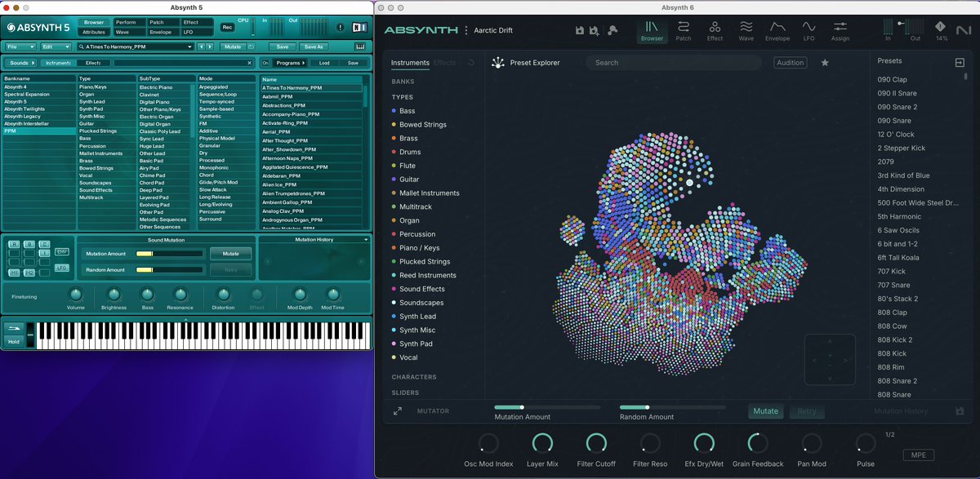This screenshot has width=980, height=479.
Task: Click the CPU warning diamond icon at 14%
Action: click(x=942, y=25)
